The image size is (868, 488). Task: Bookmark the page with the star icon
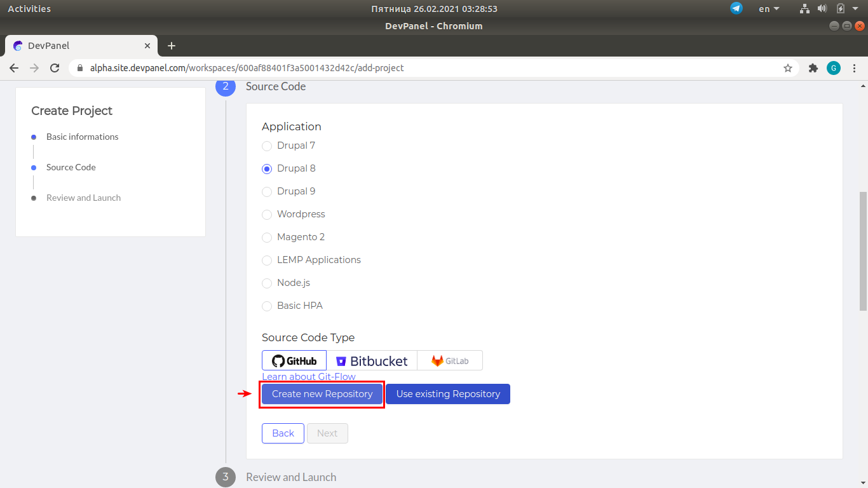[788, 67]
